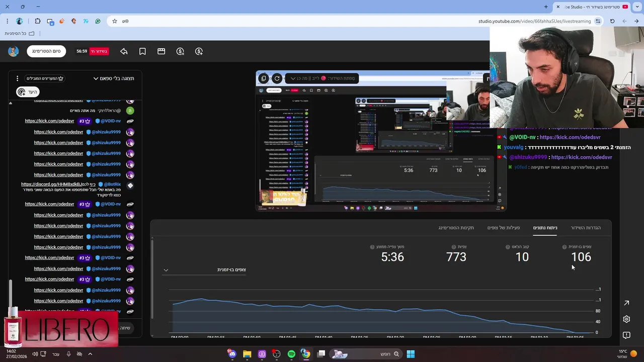Click the @BotRix username in chat
The width and height of the screenshot is (644, 362).
click(x=112, y=185)
